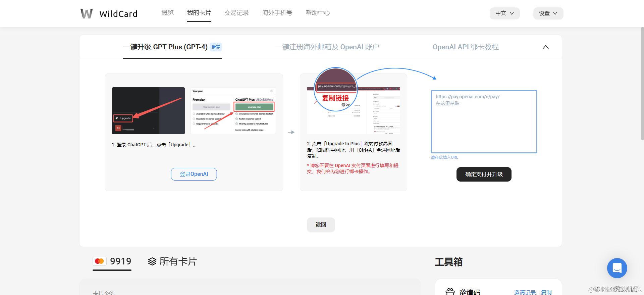Click the stacked layers icon for 所有卡片

[x=152, y=261]
